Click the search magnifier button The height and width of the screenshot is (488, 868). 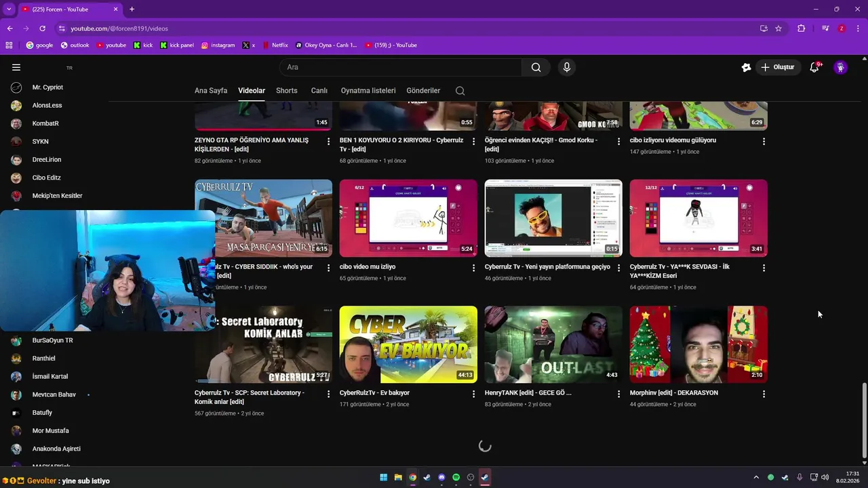536,67
